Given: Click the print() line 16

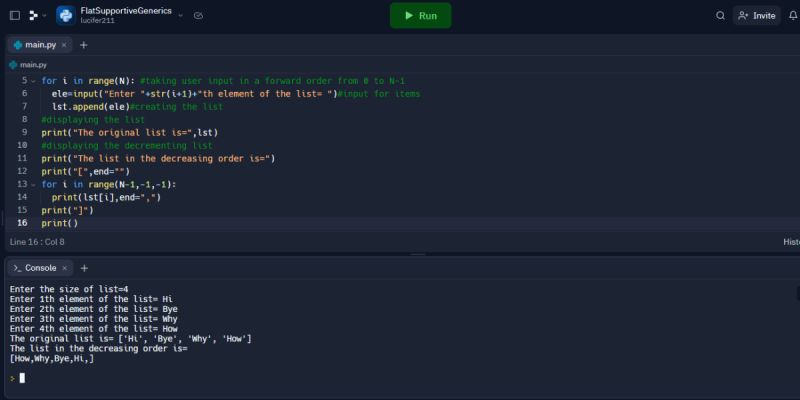Looking at the screenshot, I should [x=60, y=223].
